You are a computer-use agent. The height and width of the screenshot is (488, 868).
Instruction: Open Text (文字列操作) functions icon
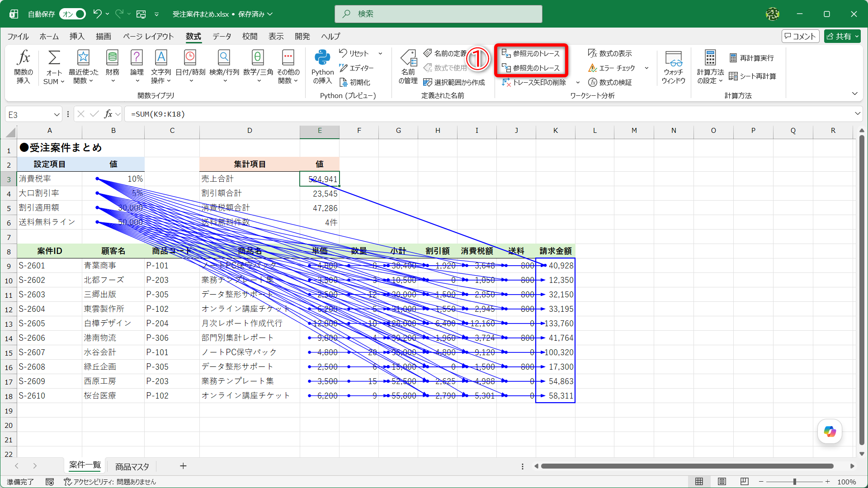(x=161, y=67)
